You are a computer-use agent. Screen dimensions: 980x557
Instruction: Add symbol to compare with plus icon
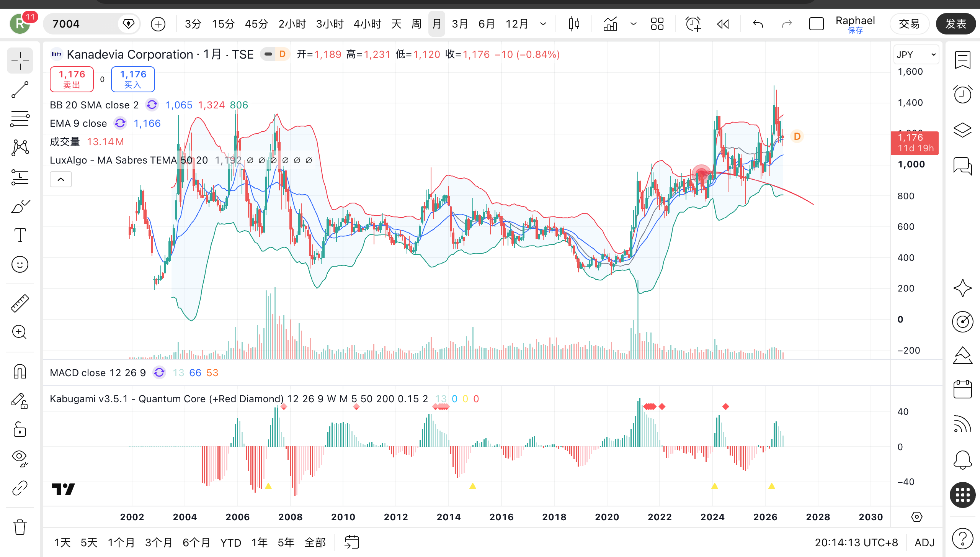[x=158, y=24]
